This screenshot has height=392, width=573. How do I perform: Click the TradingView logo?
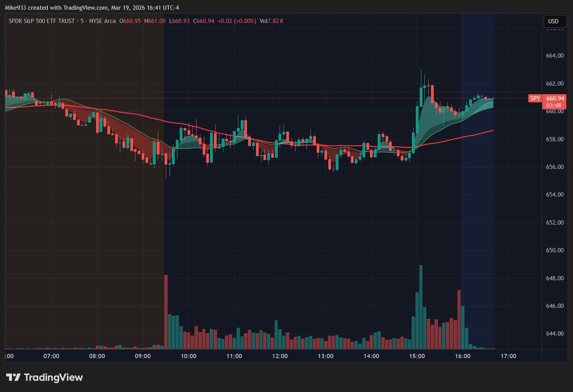[44, 377]
